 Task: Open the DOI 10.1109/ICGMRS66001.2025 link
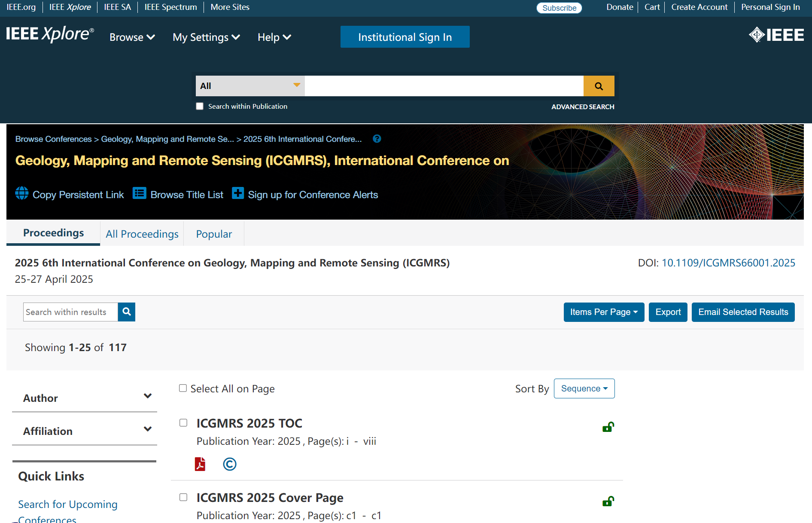[728, 263]
